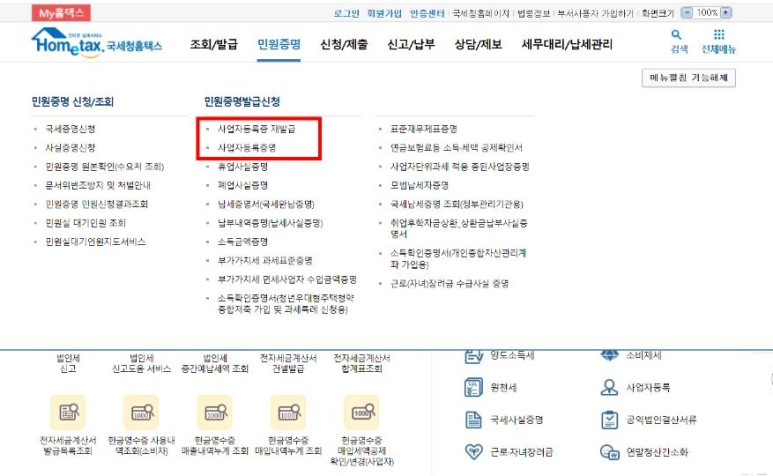Screen dimensions: 773x476
Task: Select 납부내역증명(납세사실증명)
Action: 270,223
